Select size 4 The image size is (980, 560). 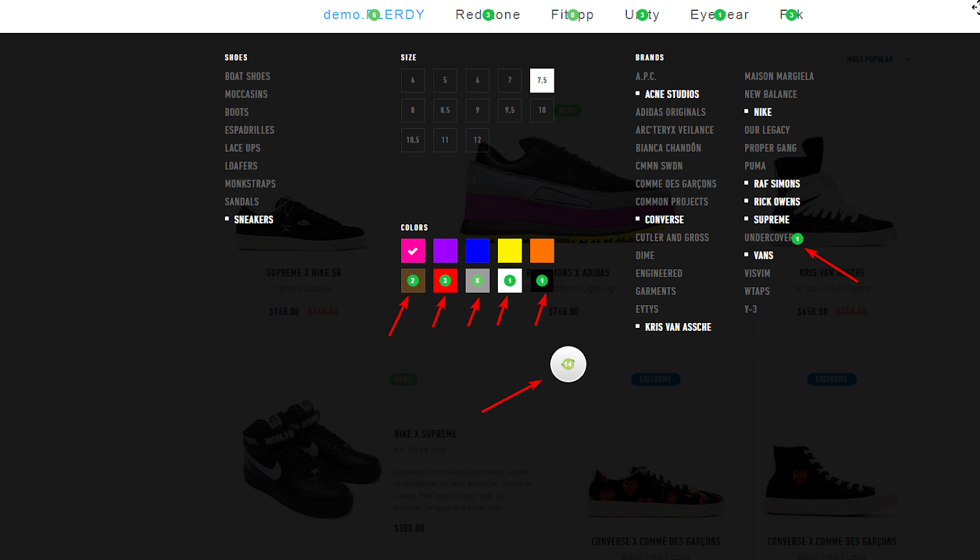[413, 81]
